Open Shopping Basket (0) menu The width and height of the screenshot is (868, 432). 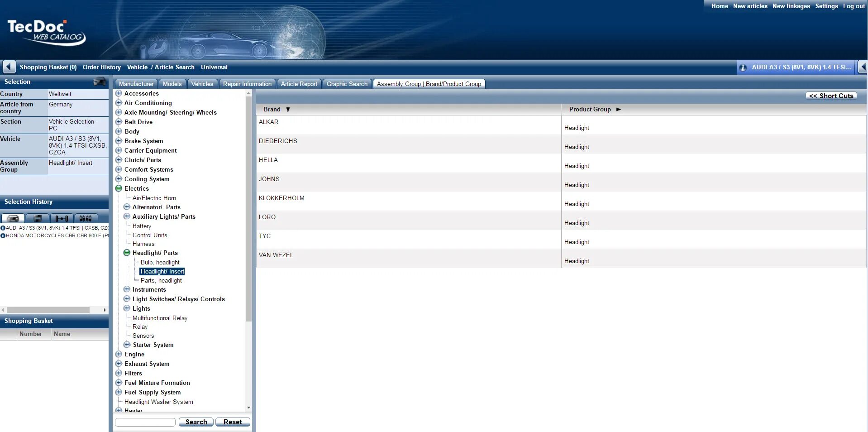tap(48, 67)
